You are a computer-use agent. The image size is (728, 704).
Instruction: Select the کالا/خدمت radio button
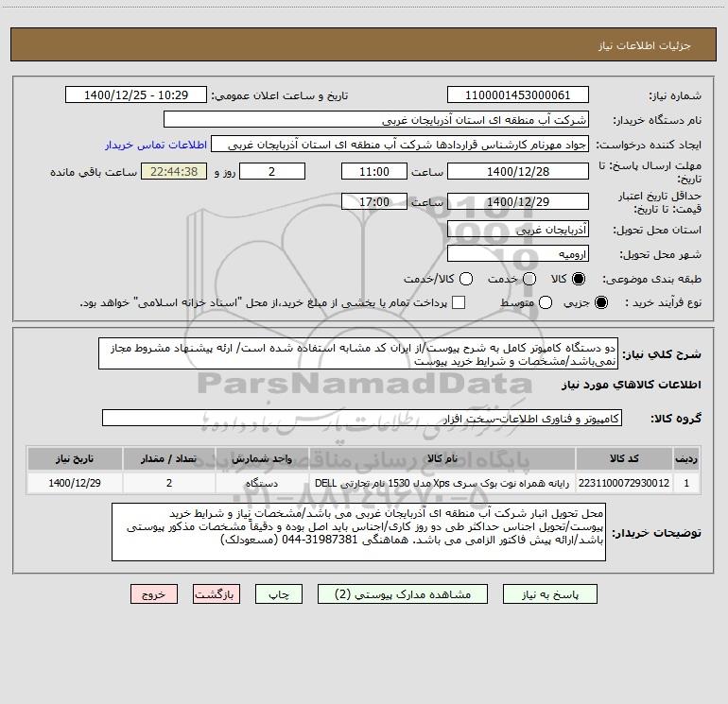point(466,279)
